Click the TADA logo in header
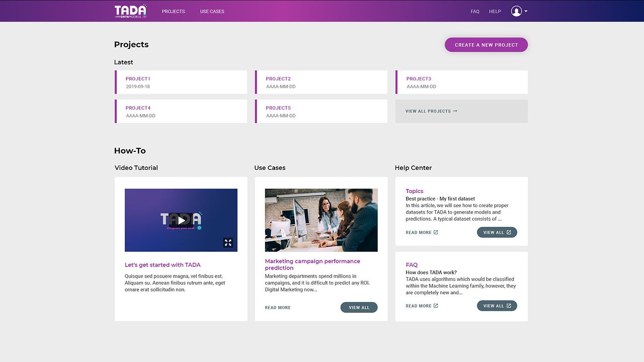 click(x=130, y=11)
